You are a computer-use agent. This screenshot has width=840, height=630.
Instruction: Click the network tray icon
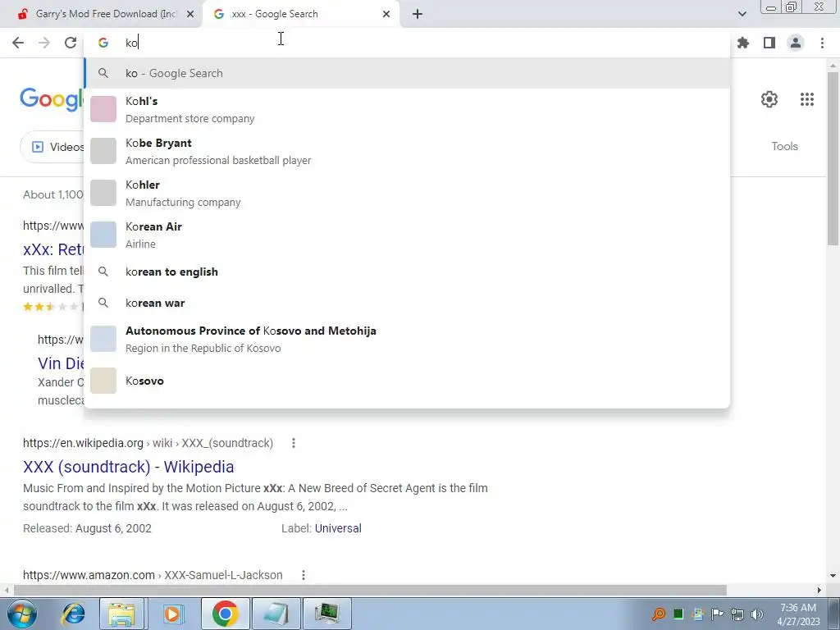pyautogui.click(x=737, y=614)
